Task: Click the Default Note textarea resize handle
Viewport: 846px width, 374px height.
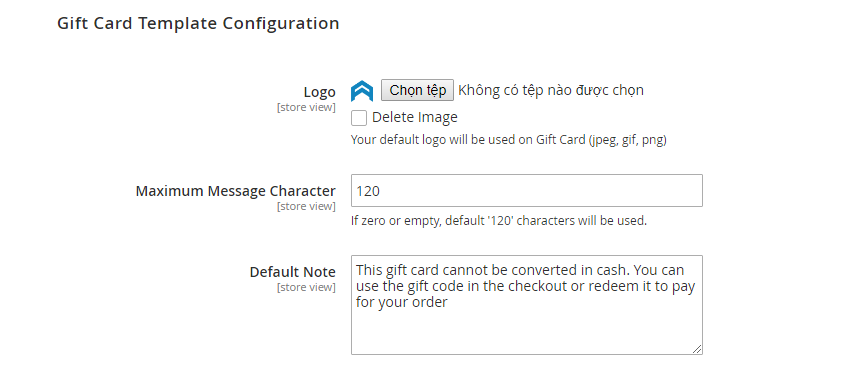Action: tap(697, 349)
